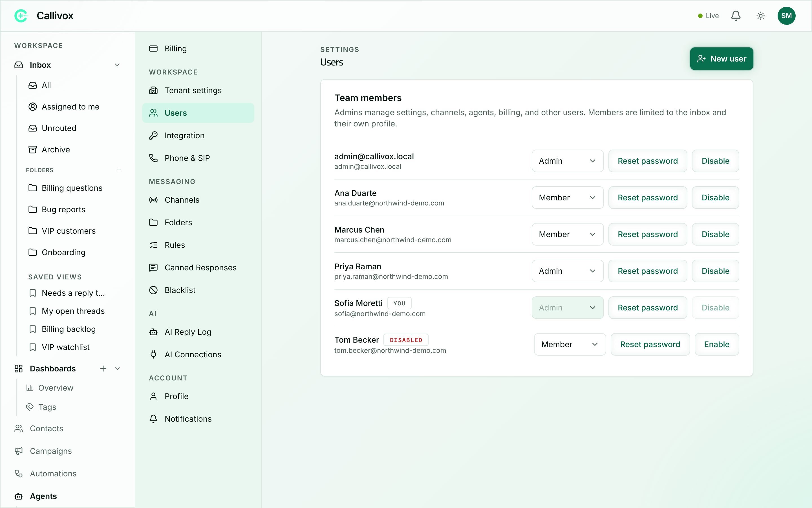
Task: Disable Marcus Chen's account
Action: pos(715,234)
